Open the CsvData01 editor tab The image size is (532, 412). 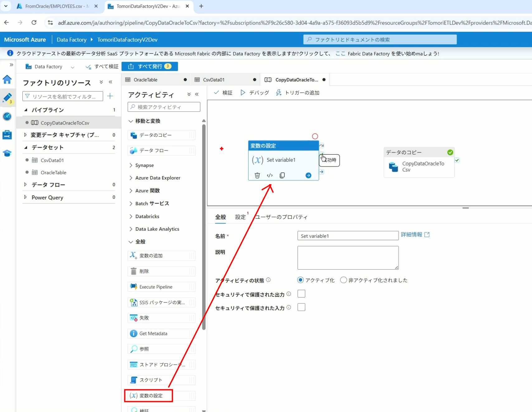[214, 80]
